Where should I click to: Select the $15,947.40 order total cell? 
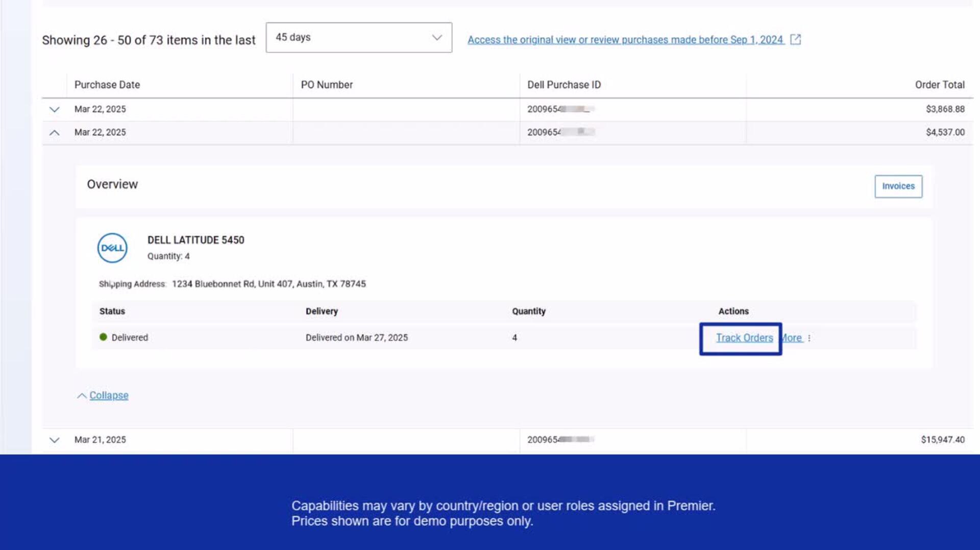[943, 440]
